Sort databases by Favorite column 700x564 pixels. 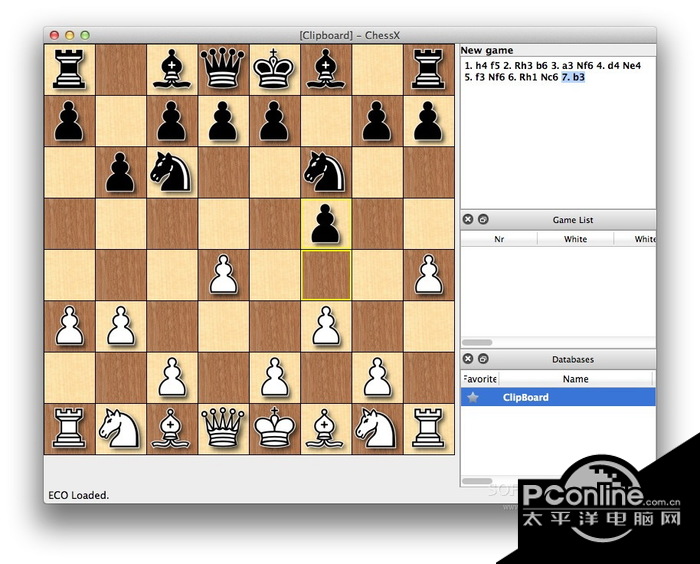pyautogui.click(x=480, y=379)
